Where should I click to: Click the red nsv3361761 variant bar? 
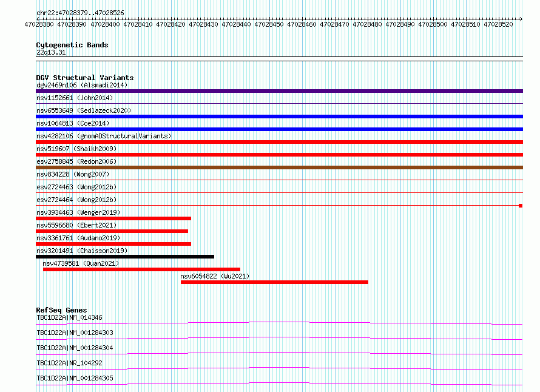(113, 244)
